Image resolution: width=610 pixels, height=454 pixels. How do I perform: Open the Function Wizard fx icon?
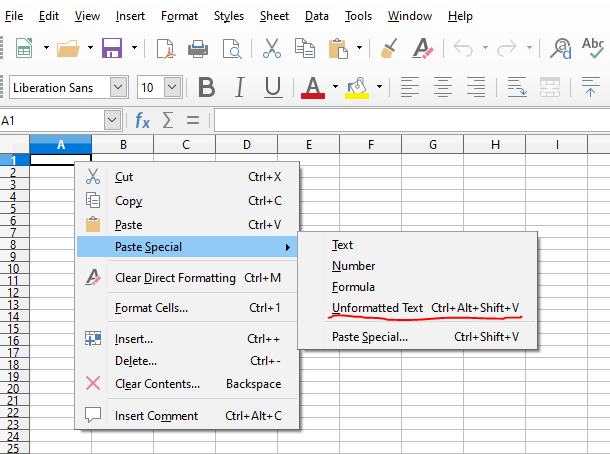pyautogui.click(x=142, y=121)
